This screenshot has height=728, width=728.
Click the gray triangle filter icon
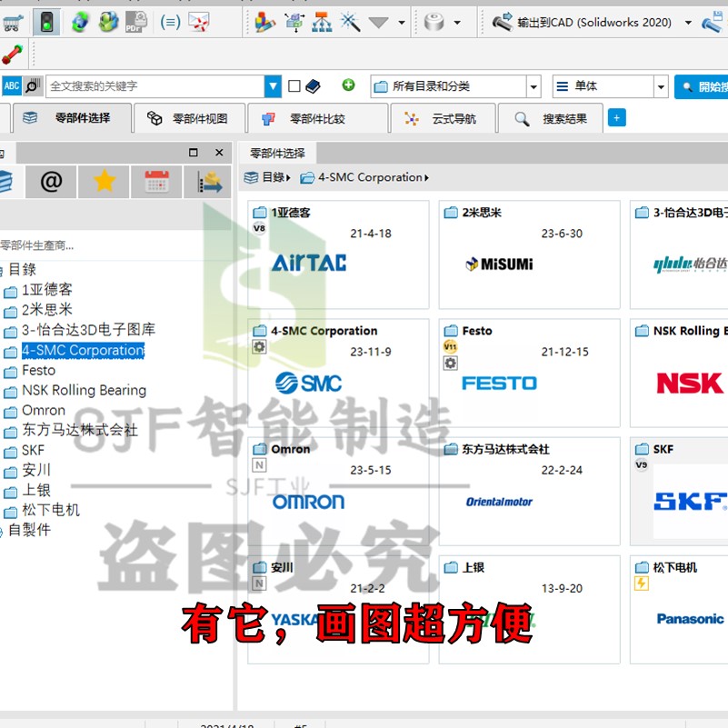pyautogui.click(x=378, y=22)
